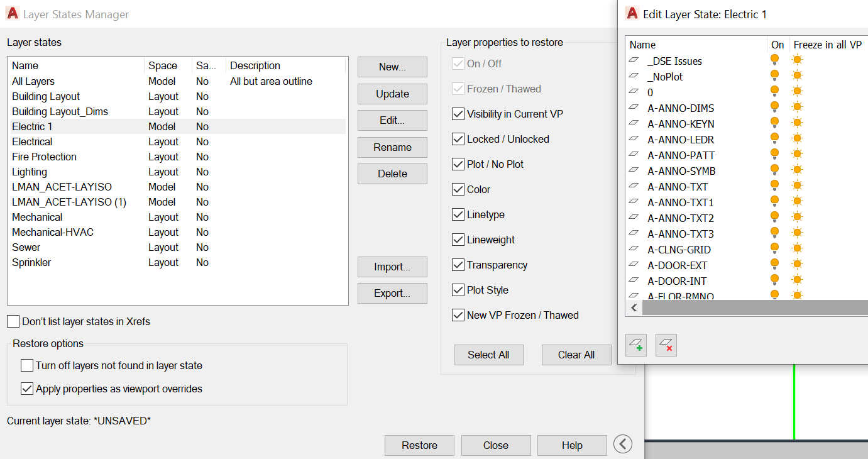Select the Fire Protection layer state
Screen dimensions: 868x459
click(44, 157)
